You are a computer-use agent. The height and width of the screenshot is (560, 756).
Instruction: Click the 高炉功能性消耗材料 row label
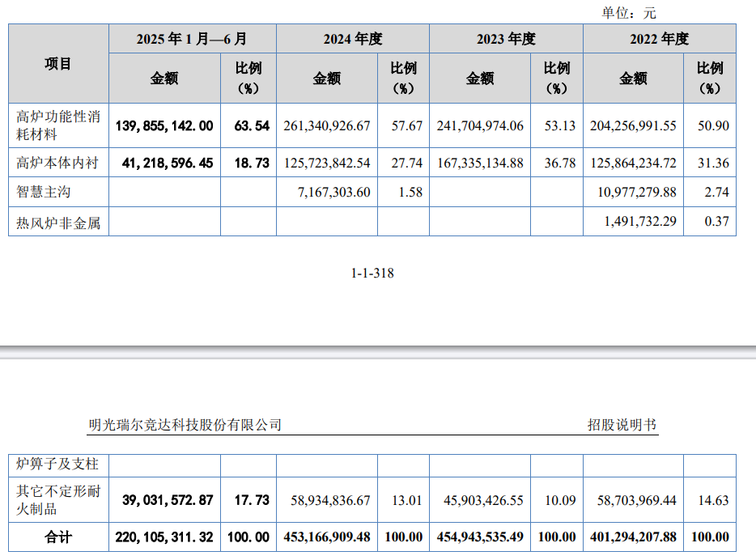click(x=58, y=125)
